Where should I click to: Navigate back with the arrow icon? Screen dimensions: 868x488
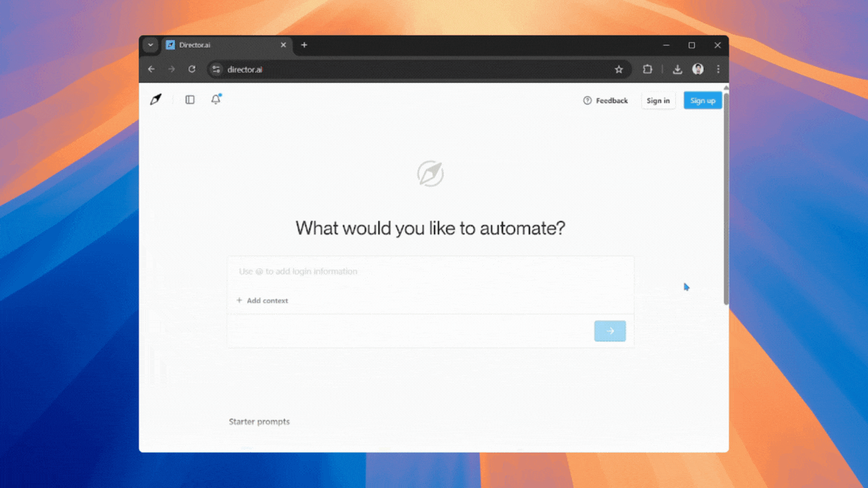pyautogui.click(x=151, y=69)
